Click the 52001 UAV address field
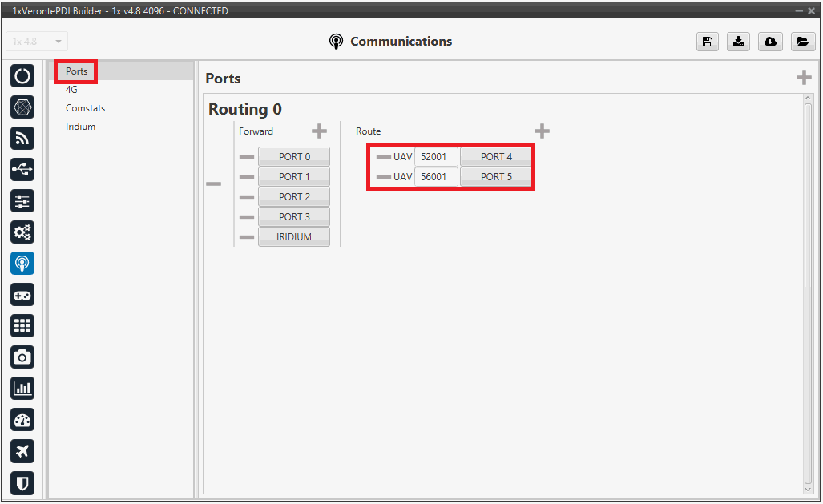 436,157
